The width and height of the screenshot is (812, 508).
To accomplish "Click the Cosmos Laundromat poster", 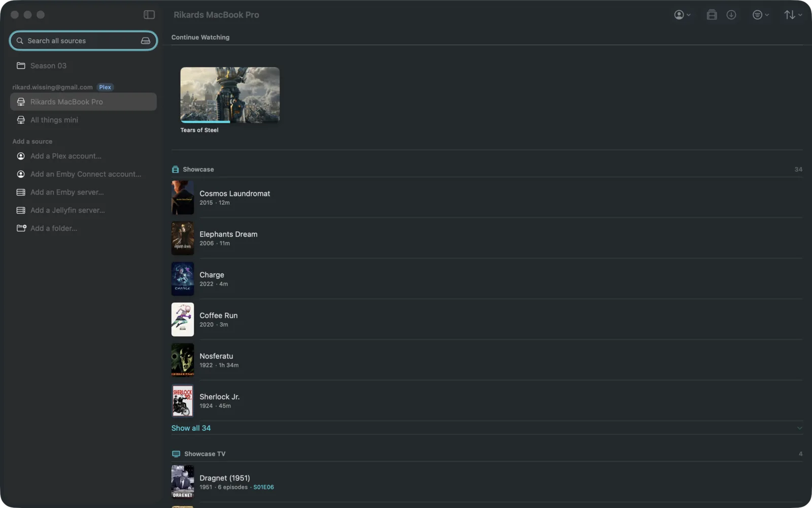I will (x=183, y=198).
